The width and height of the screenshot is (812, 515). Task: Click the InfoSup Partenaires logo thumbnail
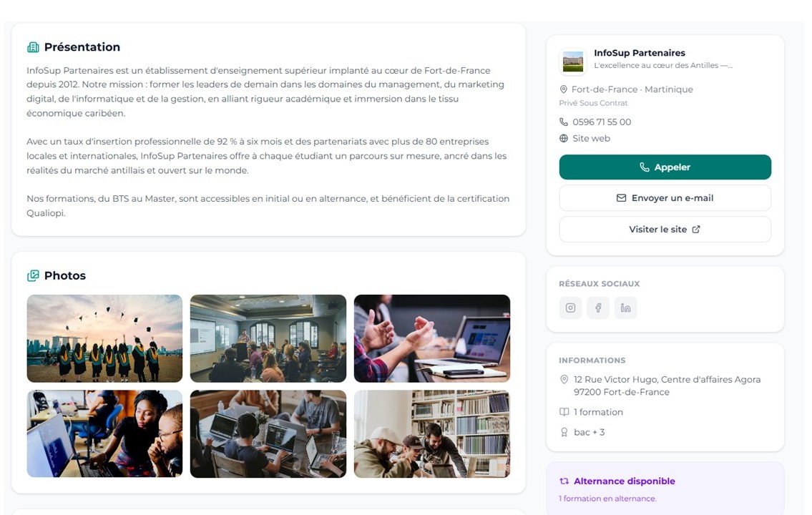tap(573, 62)
